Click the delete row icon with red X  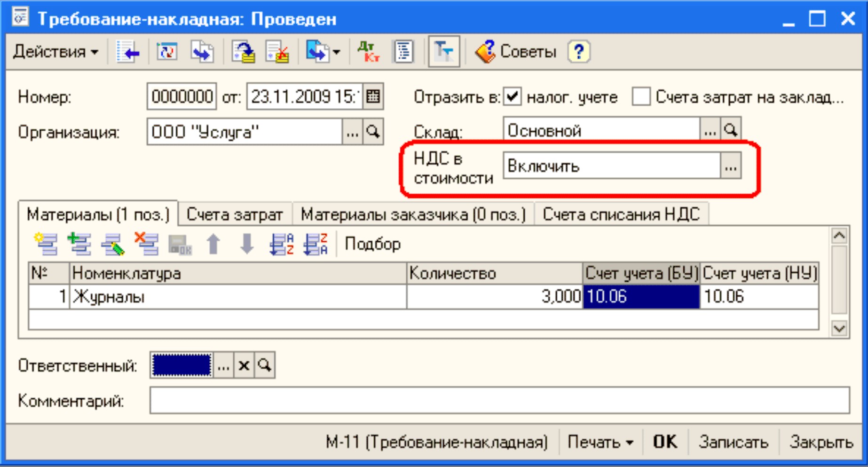[146, 244]
